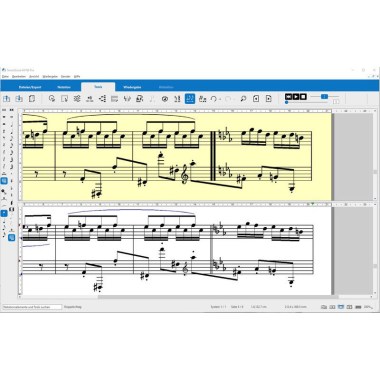Viewport: 380px width, 380px height.
Task: Click the undo arrow icon in toolbar
Action: point(214,99)
